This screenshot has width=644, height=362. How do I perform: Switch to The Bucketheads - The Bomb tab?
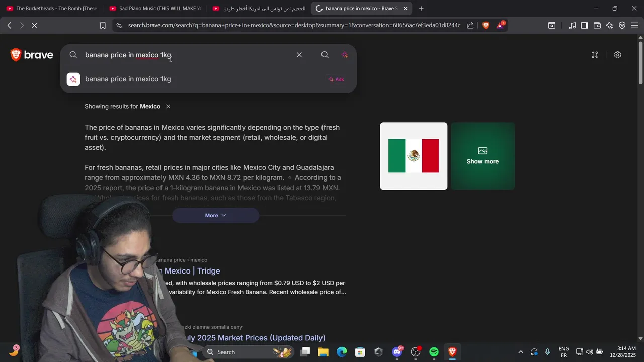point(52,9)
